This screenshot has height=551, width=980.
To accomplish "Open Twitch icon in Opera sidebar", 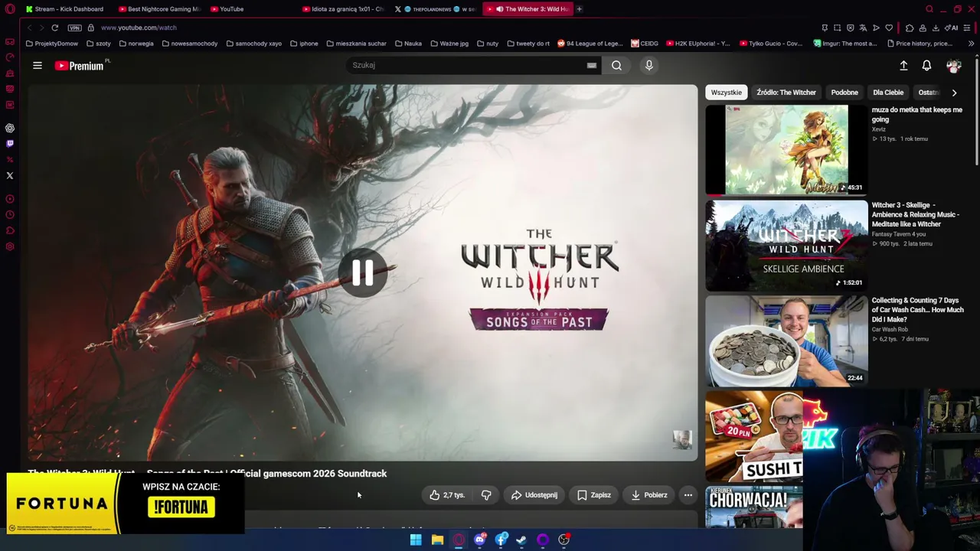I will pyautogui.click(x=10, y=144).
